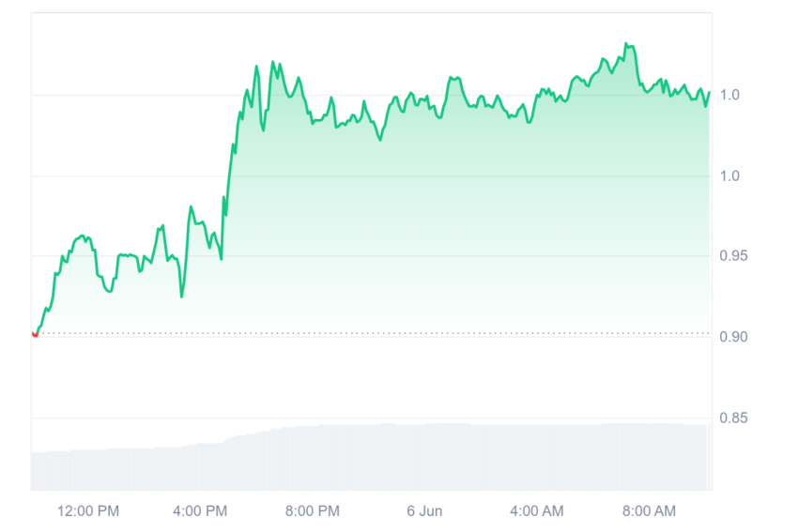The width and height of the screenshot is (798, 532).
Task: Select the 12:00 PM time axis label
Action: 88,511
